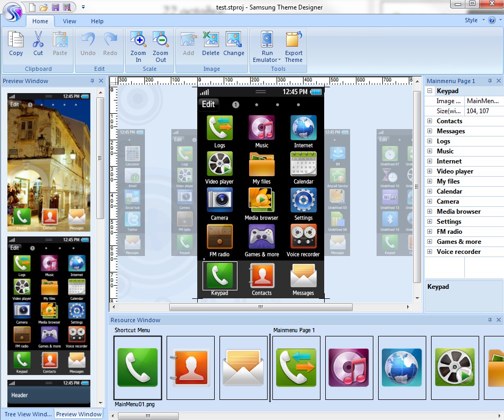Click the Samsung Theme Designer application orb

[12, 12]
